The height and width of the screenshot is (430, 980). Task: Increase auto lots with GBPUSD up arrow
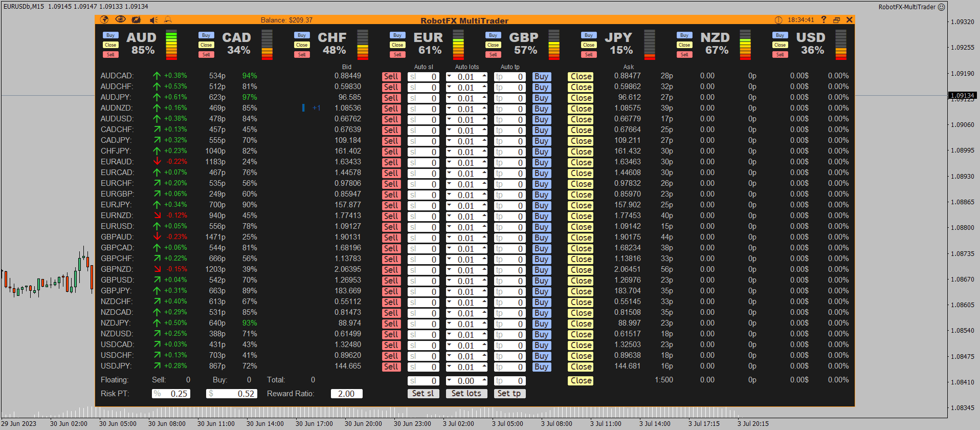[484, 281]
